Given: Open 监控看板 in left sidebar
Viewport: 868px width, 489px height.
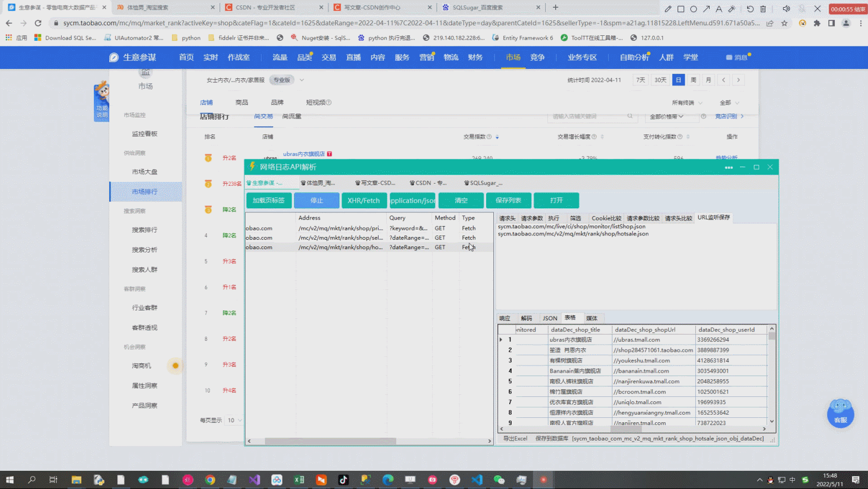Looking at the screenshot, I should point(145,134).
